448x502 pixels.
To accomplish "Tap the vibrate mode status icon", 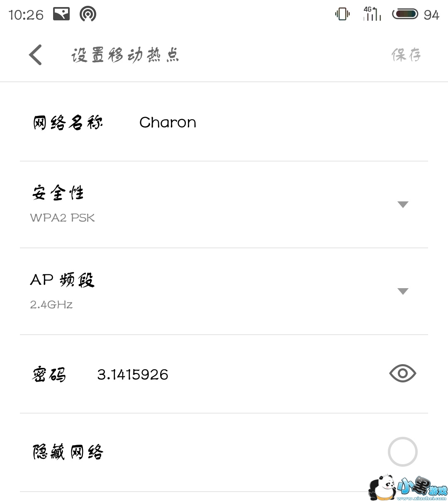I will (342, 15).
